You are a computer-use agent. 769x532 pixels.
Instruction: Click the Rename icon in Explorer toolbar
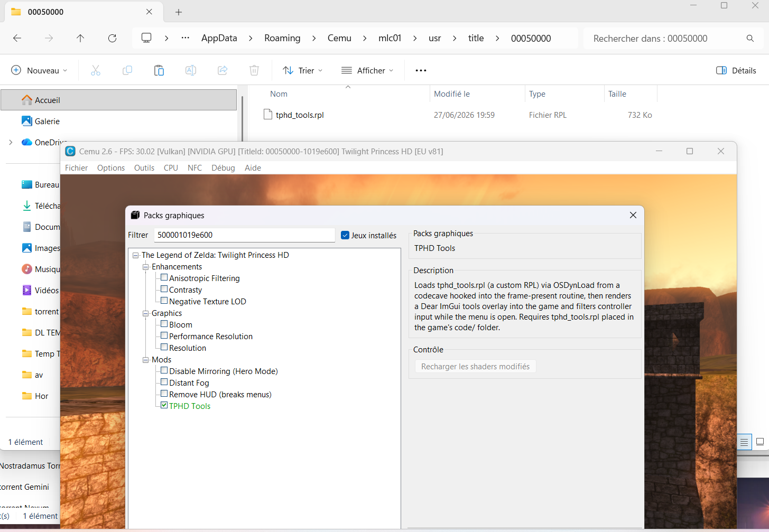click(x=191, y=70)
